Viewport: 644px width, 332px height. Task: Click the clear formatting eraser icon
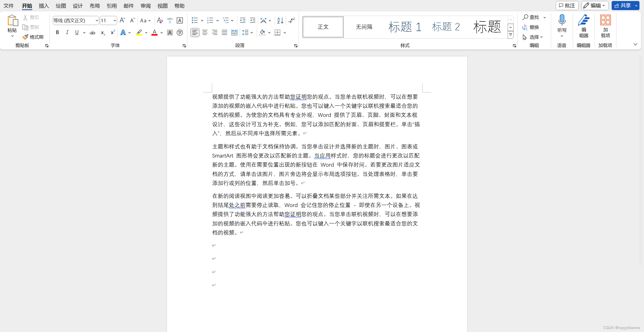pyautogui.click(x=160, y=20)
